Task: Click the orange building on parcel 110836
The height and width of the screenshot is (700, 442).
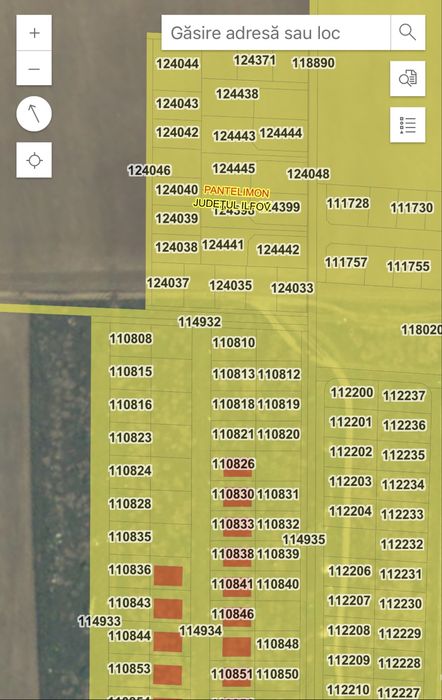Action: (x=168, y=576)
